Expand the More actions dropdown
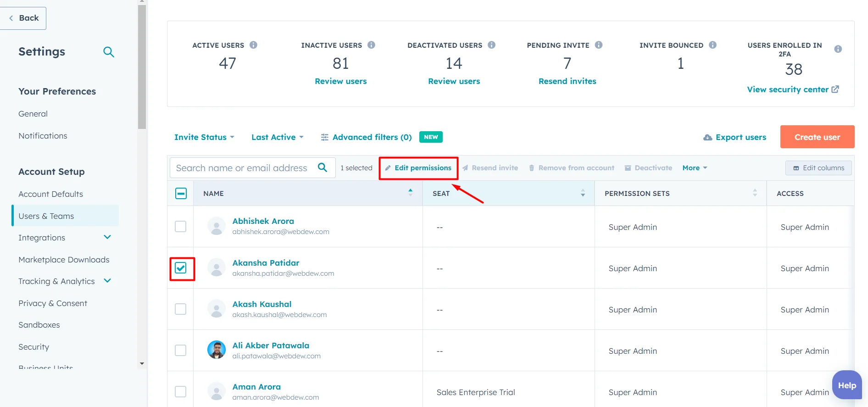The image size is (868, 407). 695,168
